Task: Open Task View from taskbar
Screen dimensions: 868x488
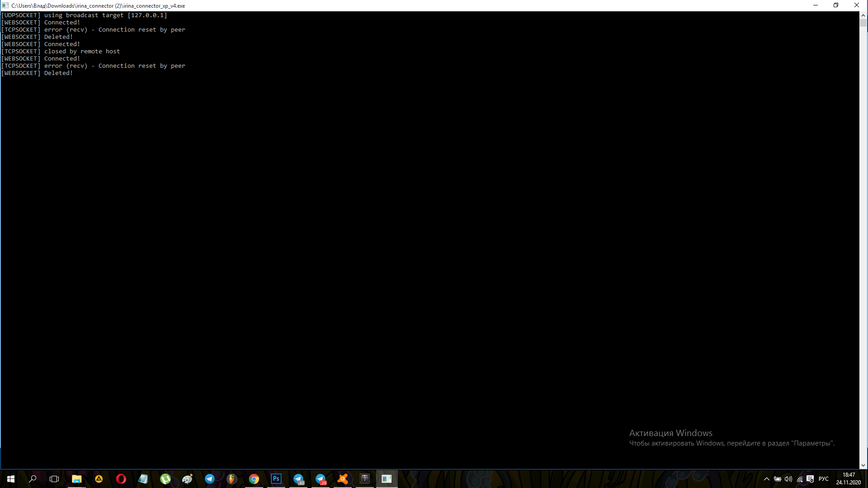Action: click(x=54, y=479)
